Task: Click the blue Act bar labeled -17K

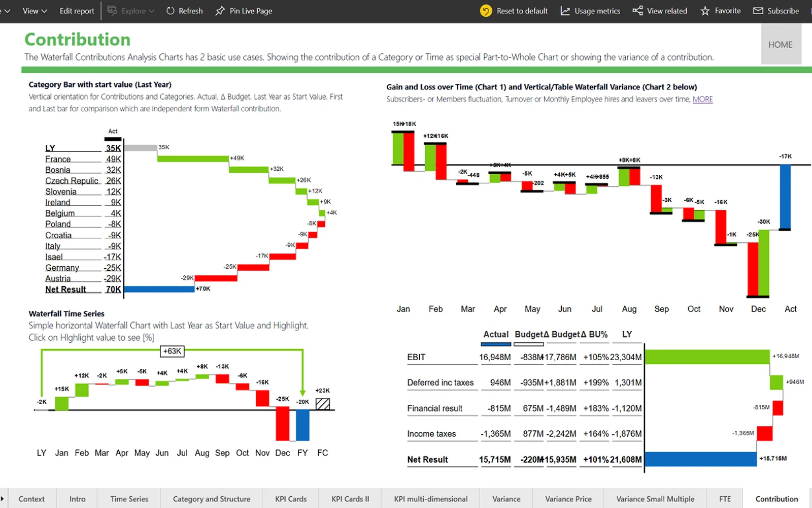Action: 785,197
